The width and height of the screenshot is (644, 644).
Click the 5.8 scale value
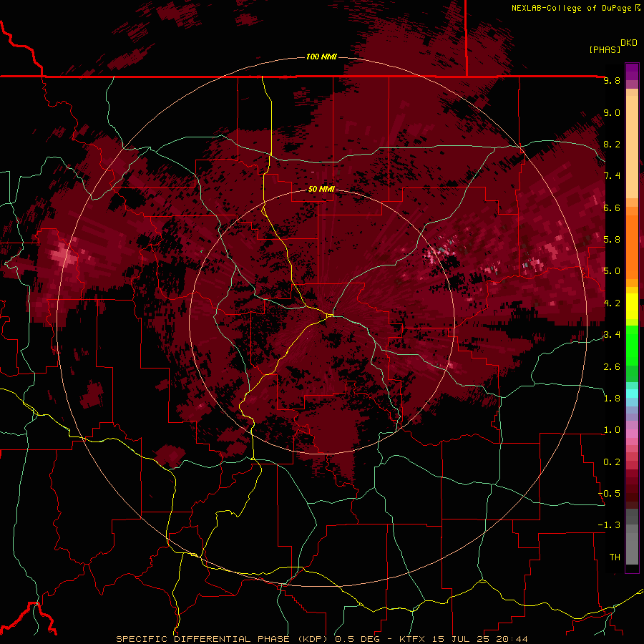pos(612,240)
